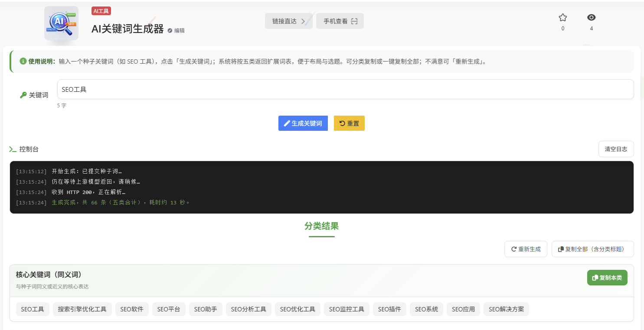Click the green 复制本类 button
The width and height of the screenshot is (644, 330).
coord(607,278)
